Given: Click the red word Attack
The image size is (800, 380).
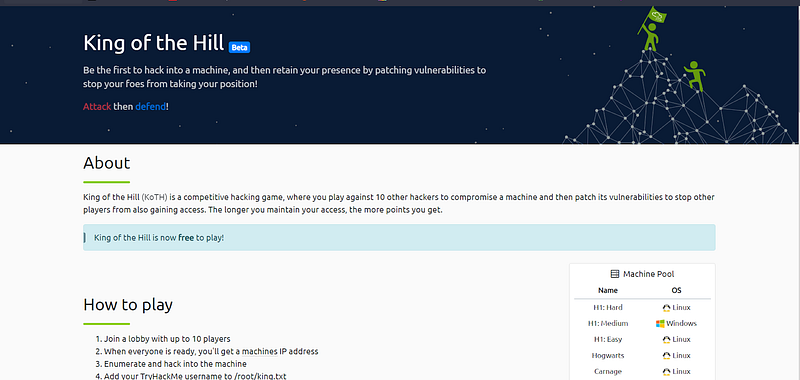Looking at the screenshot, I should pos(97,107).
